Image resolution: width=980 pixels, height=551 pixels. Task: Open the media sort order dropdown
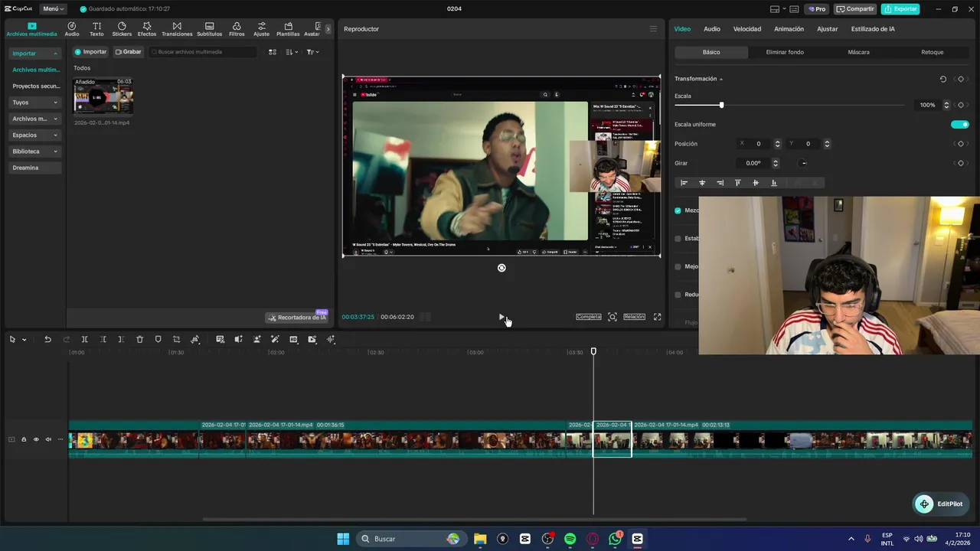292,52
